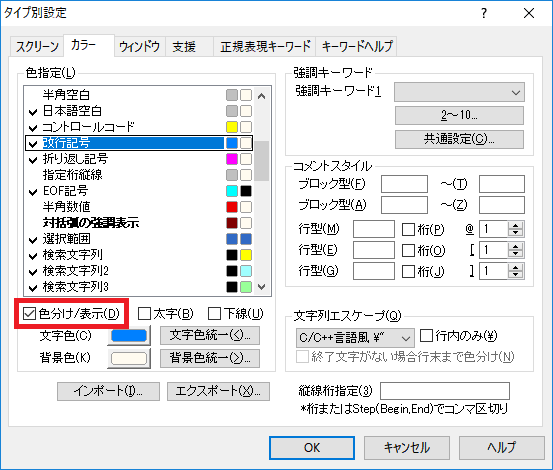Click the 背景色統一 button
This screenshot has height=470, width=553.
click(x=210, y=358)
